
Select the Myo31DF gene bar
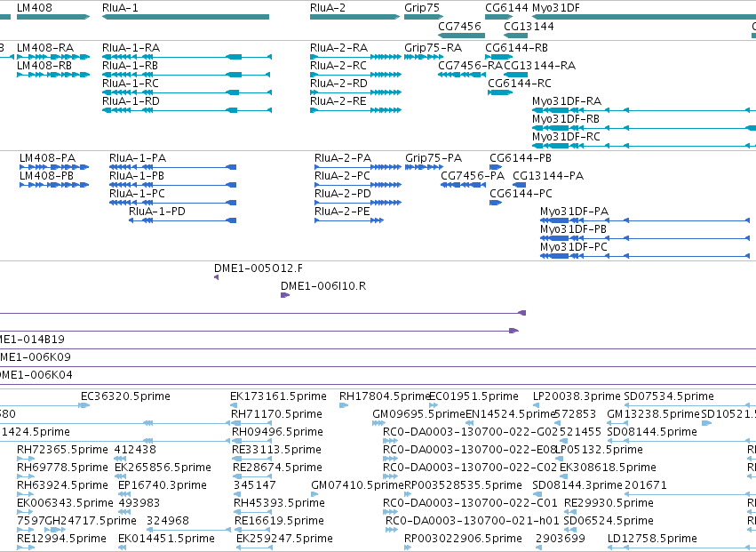[x=644, y=17]
